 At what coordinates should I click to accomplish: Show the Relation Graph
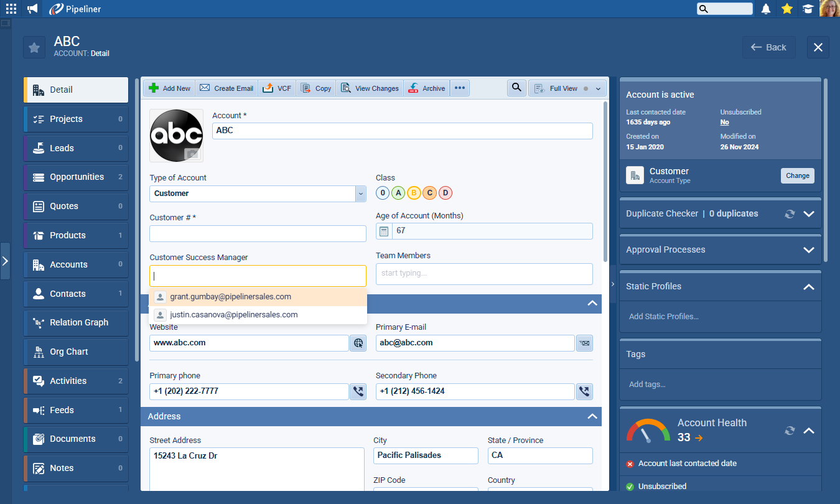(76, 322)
